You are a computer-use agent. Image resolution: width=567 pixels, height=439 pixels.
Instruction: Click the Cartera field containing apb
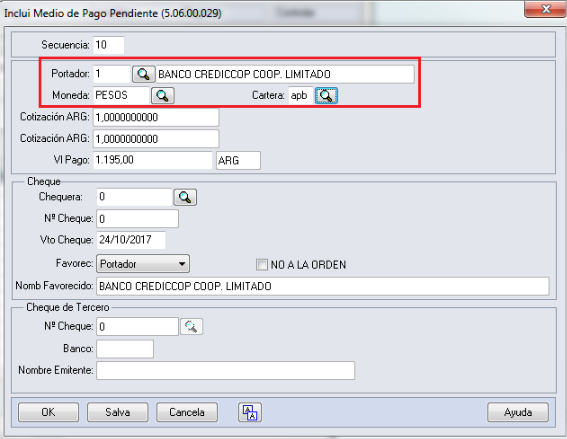coord(300,95)
